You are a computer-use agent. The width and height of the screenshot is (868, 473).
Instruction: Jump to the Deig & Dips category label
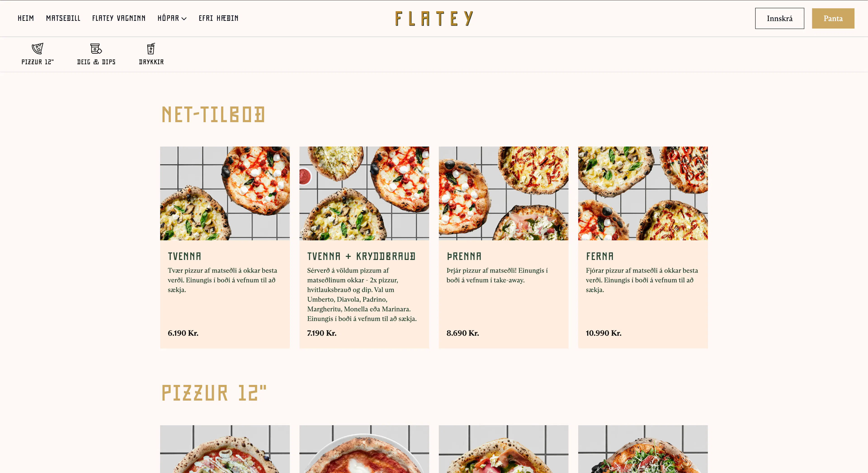96,62
